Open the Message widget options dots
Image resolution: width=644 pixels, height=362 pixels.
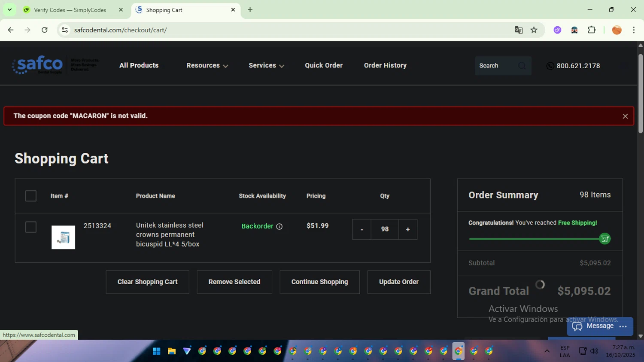click(x=623, y=326)
